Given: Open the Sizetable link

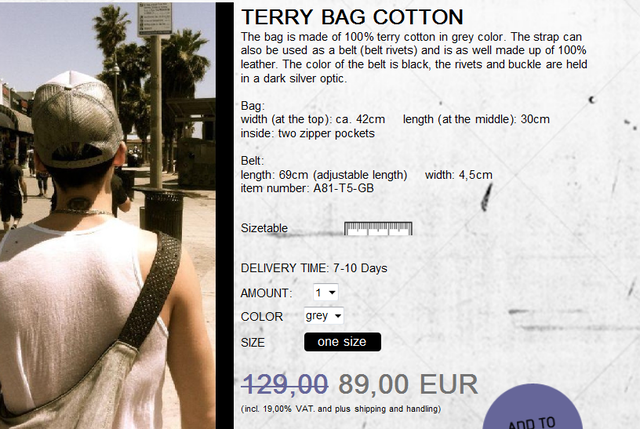Looking at the screenshot, I should (x=265, y=228).
